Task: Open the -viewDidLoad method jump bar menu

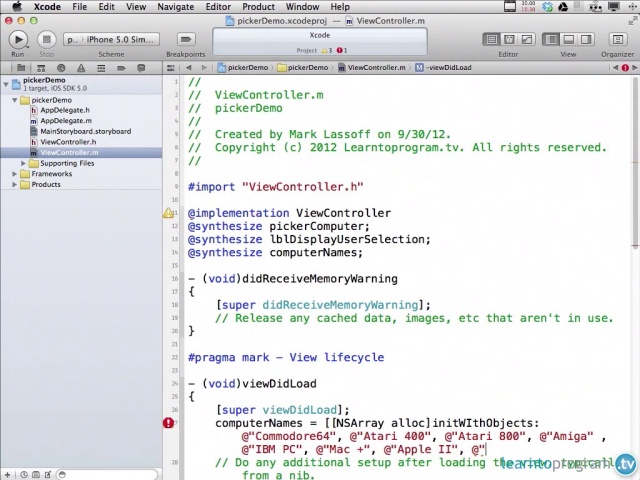Action: tap(443, 68)
